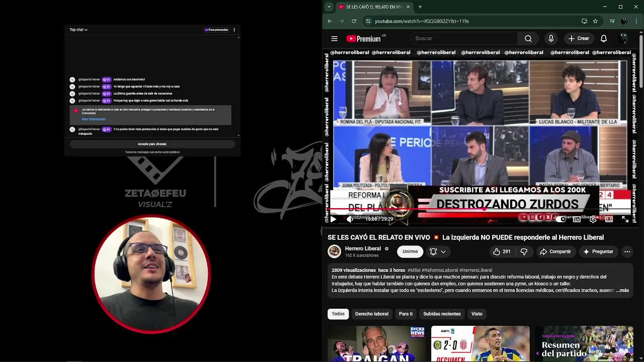
Task: Open browser media controls icon
Action: pos(612,21)
